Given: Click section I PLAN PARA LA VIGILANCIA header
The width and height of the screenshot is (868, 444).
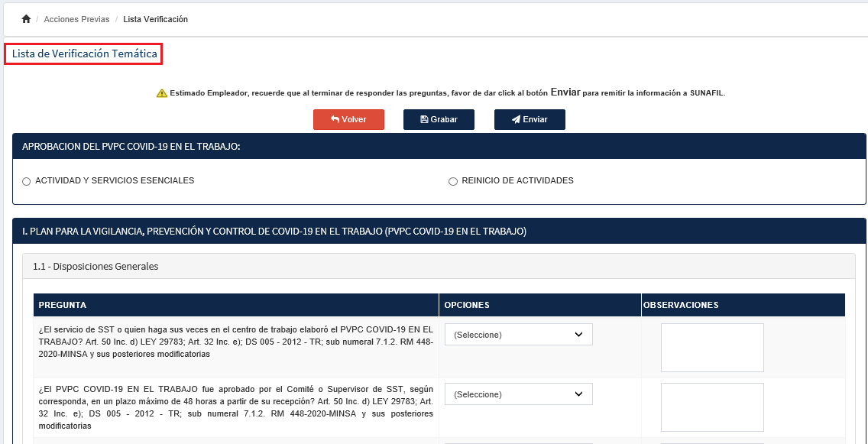Looking at the screenshot, I should pyautogui.click(x=439, y=231).
